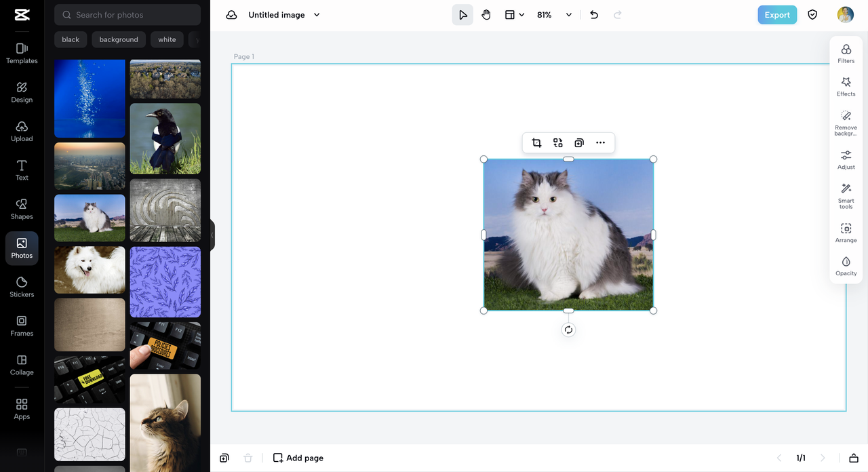The width and height of the screenshot is (868, 472).
Task: Select the hand pan tool
Action: coord(486,15)
